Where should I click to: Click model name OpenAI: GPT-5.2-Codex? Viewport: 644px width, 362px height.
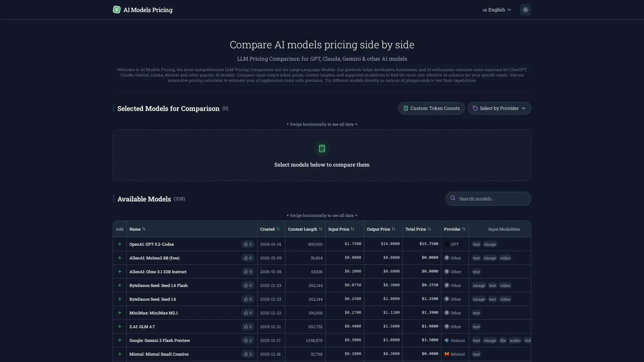pos(152,244)
